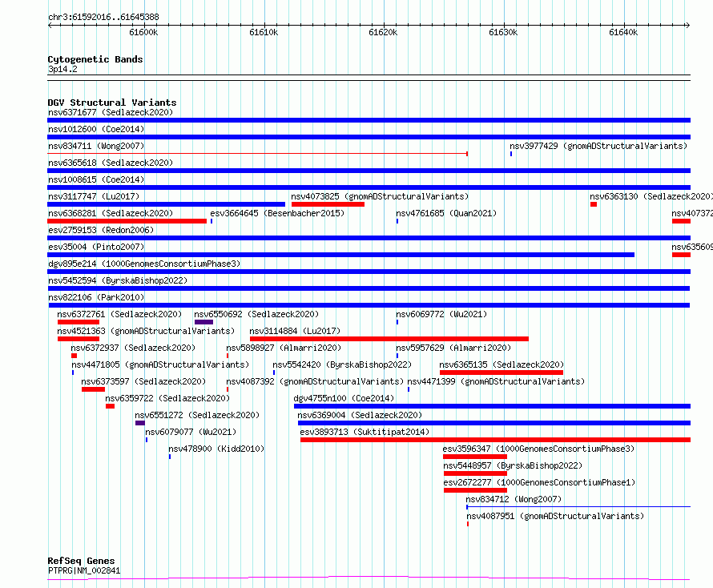Open the dgv4755n100 (Coe2014) label
Screen dimensions: 713x588
click(x=344, y=398)
